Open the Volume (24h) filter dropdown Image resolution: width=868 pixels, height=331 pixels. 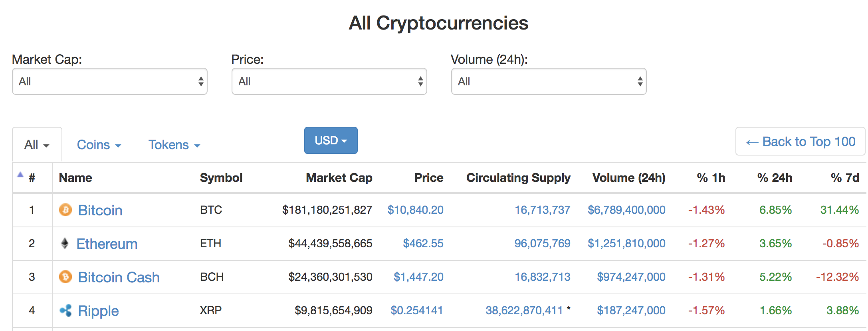(549, 81)
